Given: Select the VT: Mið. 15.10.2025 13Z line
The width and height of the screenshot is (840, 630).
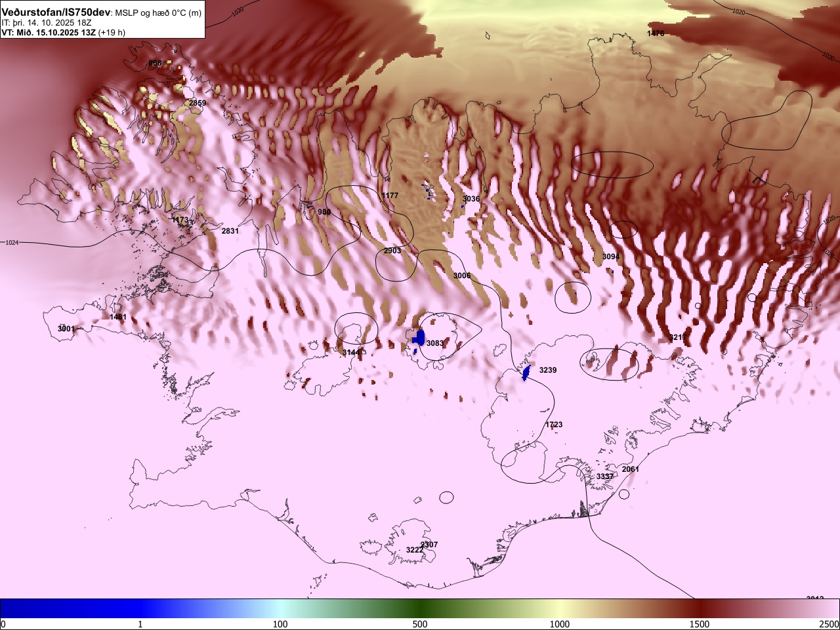Looking at the screenshot, I should (x=49, y=31).
